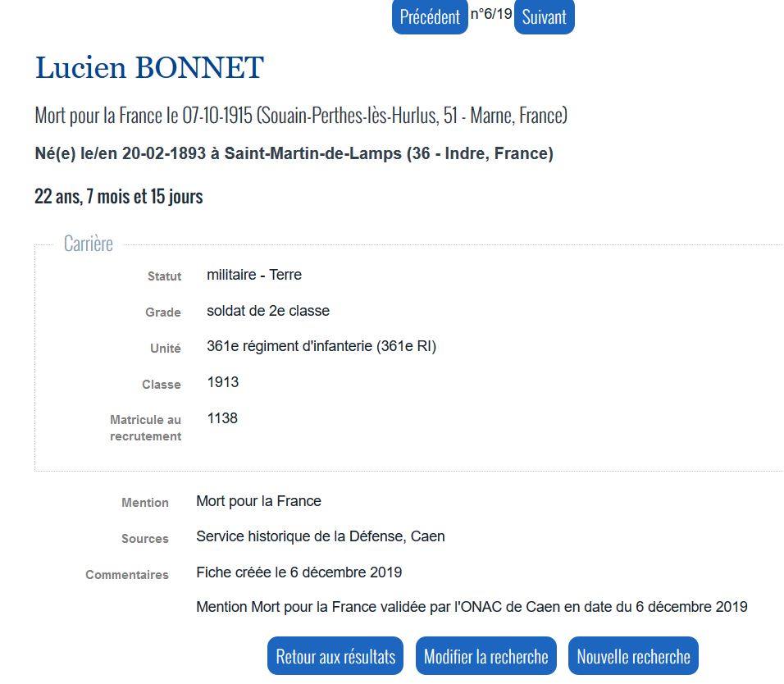The image size is (784, 684).
Task: Click the grade soldat de 2e classe
Action: coord(268,311)
